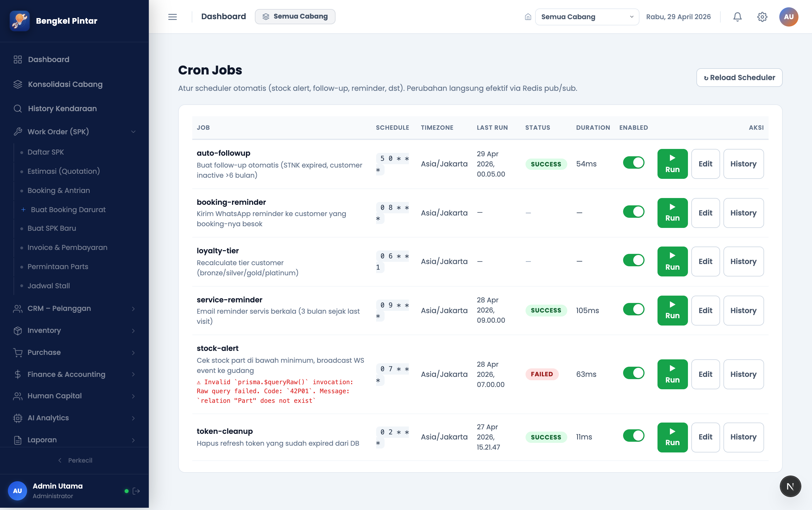Image resolution: width=812 pixels, height=510 pixels.
Task: Click the CRM – Pelanggan people icon
Action: (17, 309)
